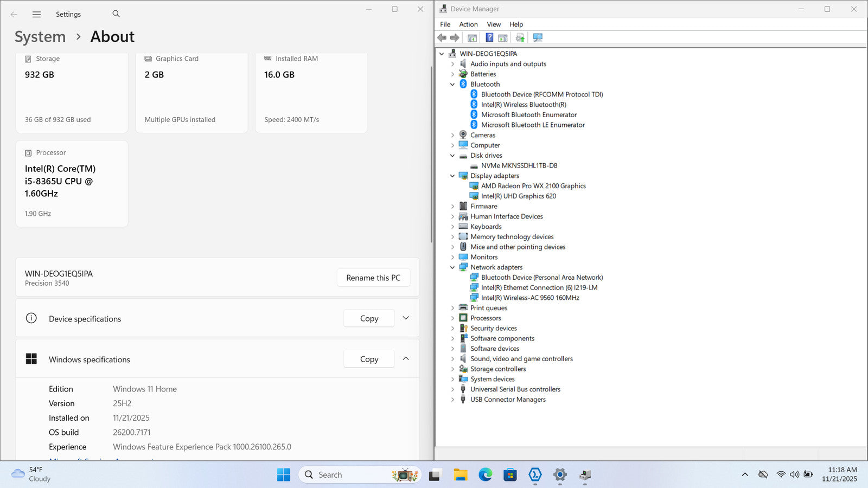The height and width of the screenshot is (488, 868).
Task: Click the Update device driver toolbar icon
Action: click(x=520, y=37)
